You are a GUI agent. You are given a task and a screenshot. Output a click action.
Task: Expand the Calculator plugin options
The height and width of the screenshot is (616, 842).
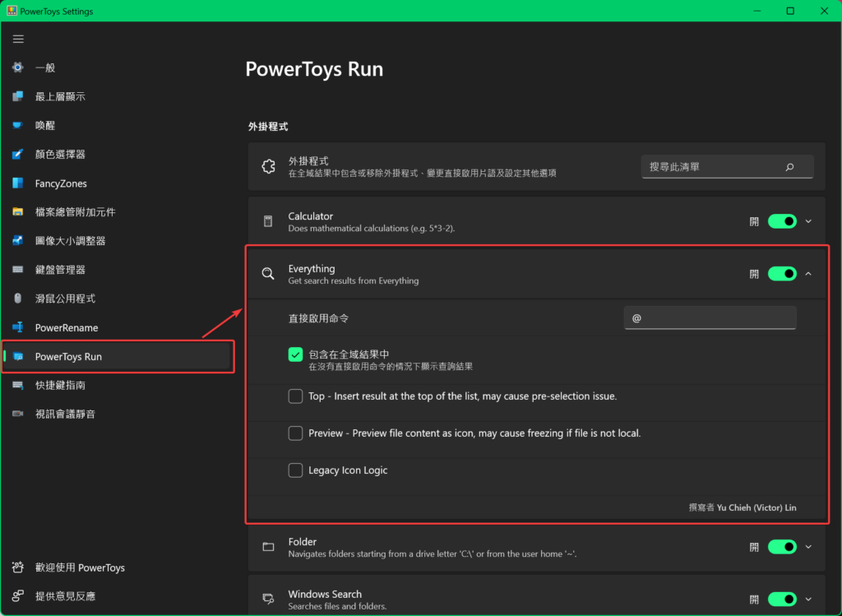(x=808, y=221)
